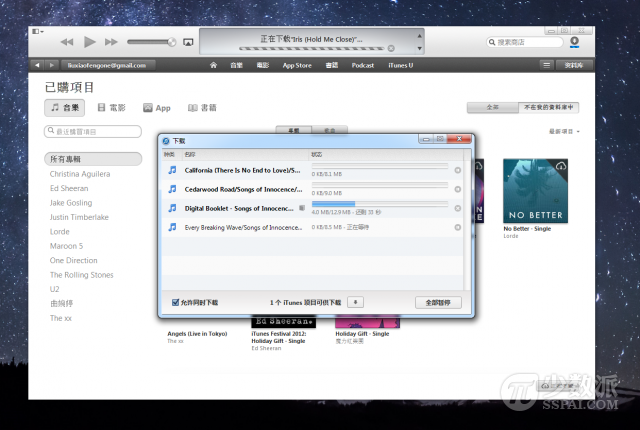Go forward with the navigation arrow
This screenshot has width=640, height=430.
(x=51, y=65)
